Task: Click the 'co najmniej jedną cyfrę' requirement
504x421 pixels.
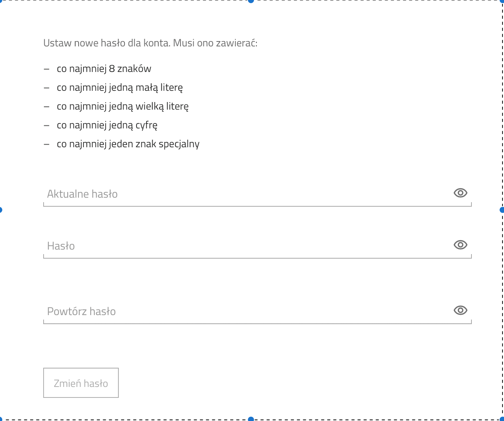Action: [x=107, y=125]
